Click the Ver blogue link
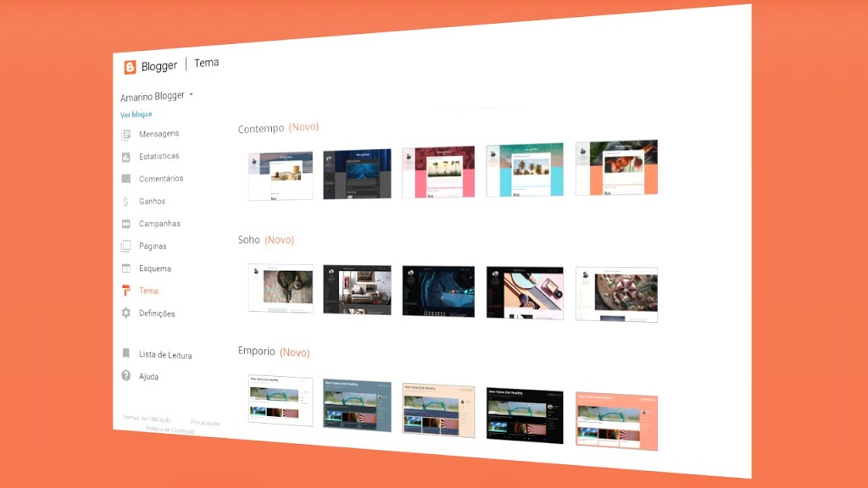 pyautogui.click(x=136, y=114)
